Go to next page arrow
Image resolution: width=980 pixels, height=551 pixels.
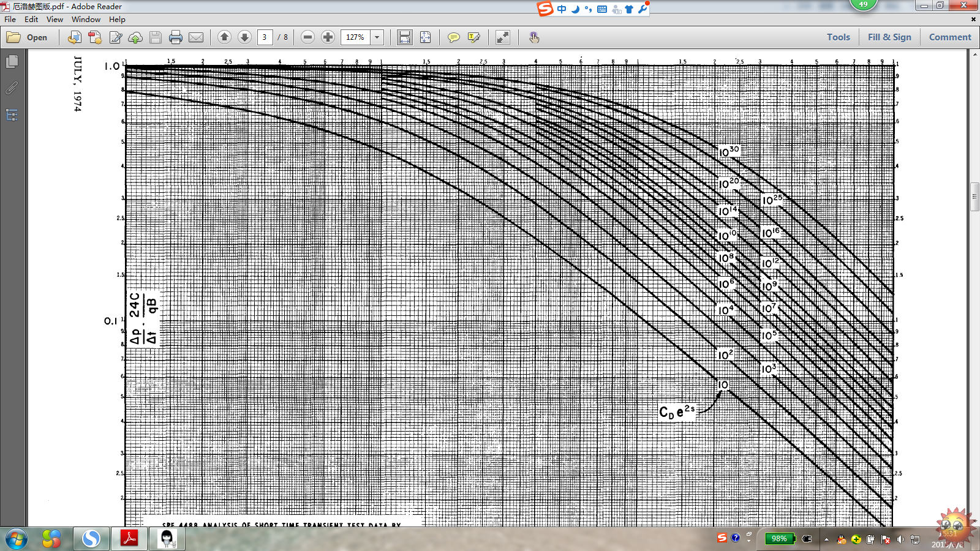pos(244,37)
